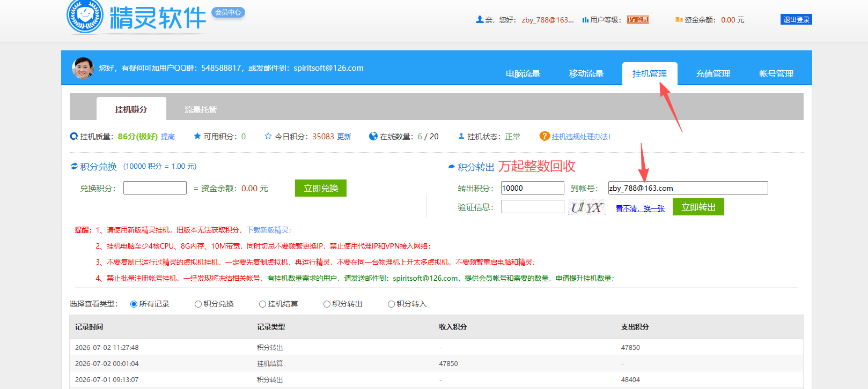The height and width of the screenshot is (389, 868).
Task: Click the globe icon beside 在线数量
Action: point(373,137)
